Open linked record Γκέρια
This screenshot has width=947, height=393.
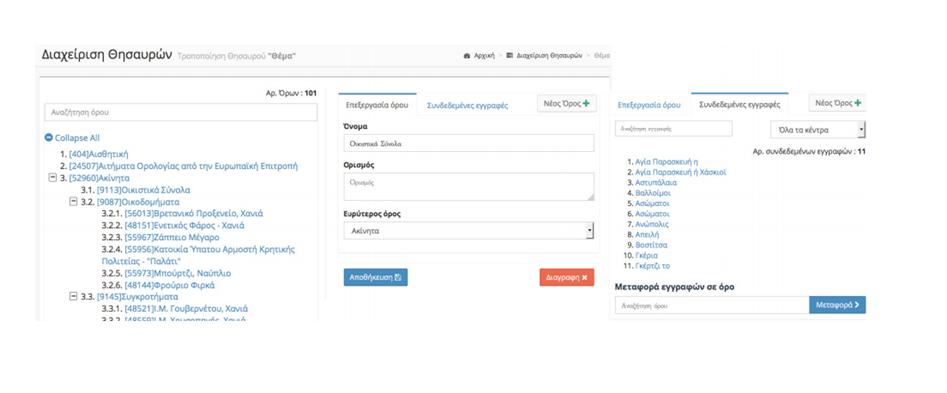tap(647, 255)
